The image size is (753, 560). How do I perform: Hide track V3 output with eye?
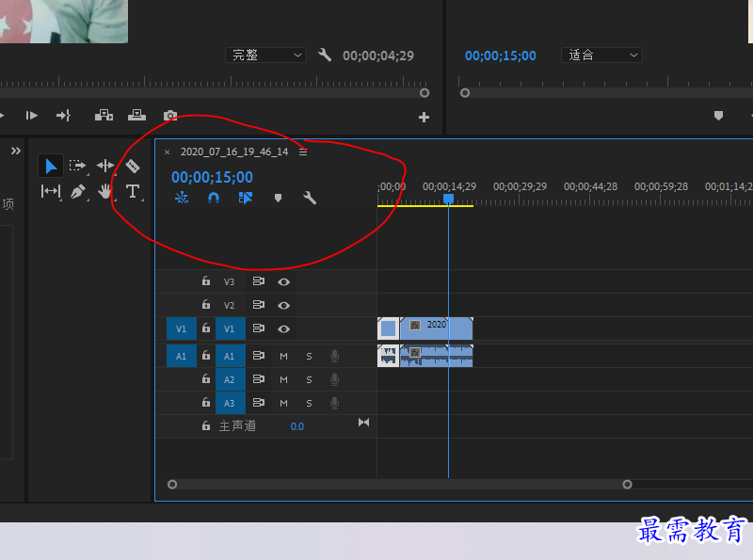[x=284, y=282]
